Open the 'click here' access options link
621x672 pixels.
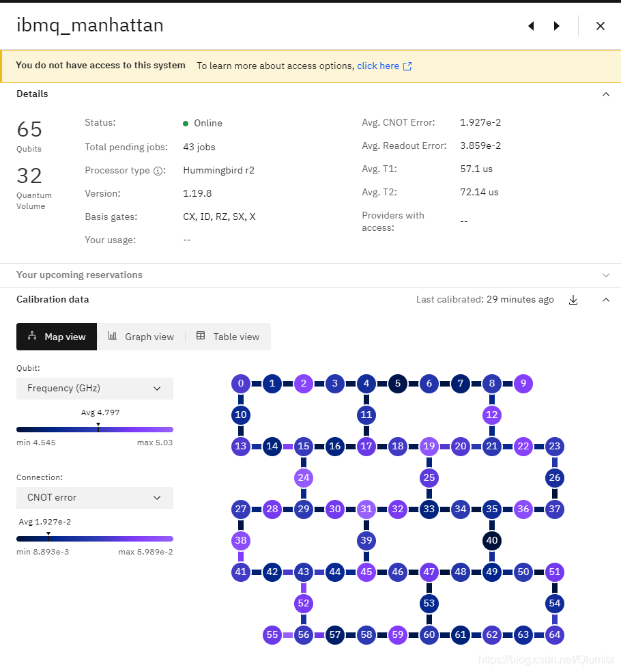[x=384, y=66]
